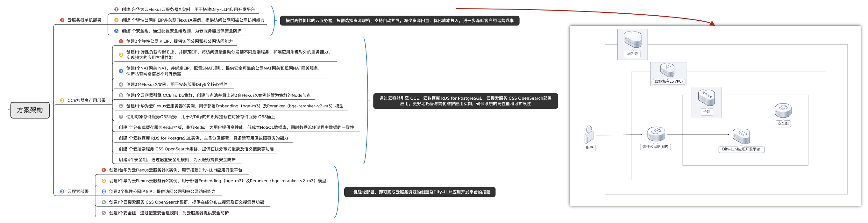Image resolution: width=868 pixels, height=223 pixels.
Task: Click 创建1个安全组 node under 云服务器单机部署
Action: 181,31
